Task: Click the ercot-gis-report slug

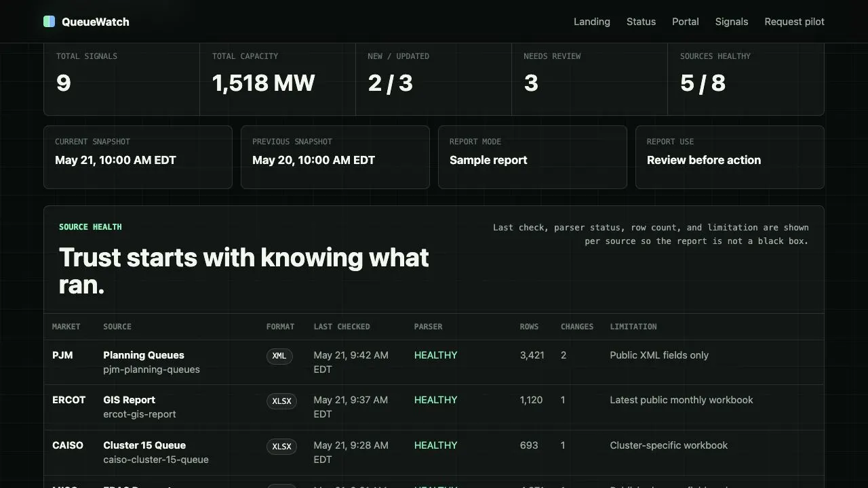Action: 140,414
